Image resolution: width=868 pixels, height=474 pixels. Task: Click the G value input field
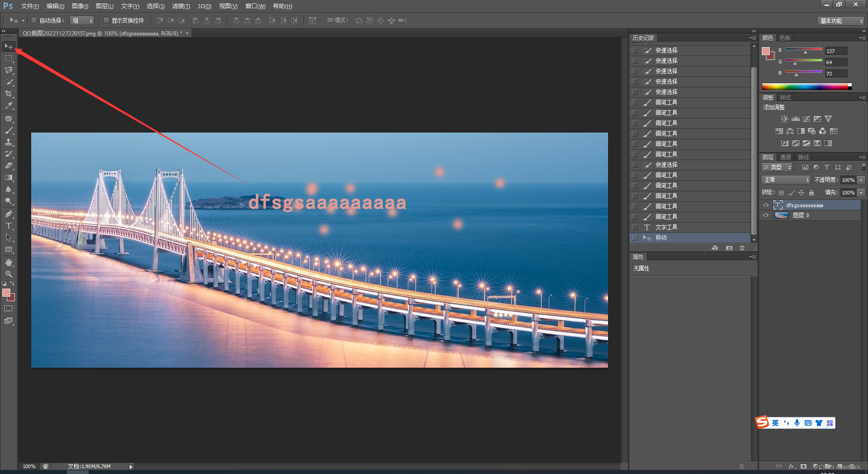836,62
